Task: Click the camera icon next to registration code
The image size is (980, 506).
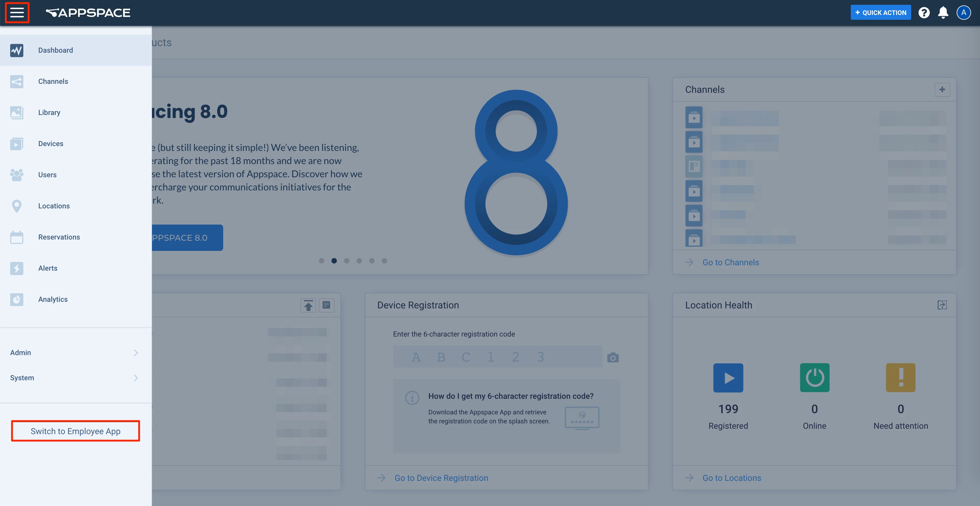Action: pos(613,357)
